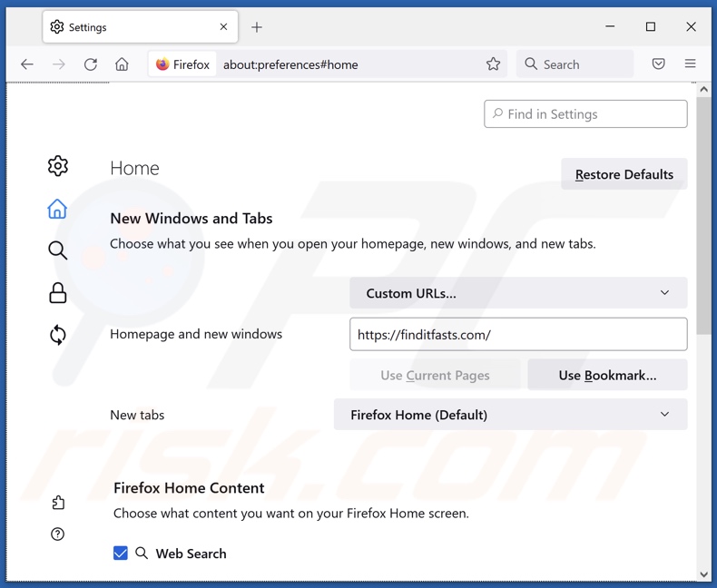
Task: Click the Web Search label text
Action: pyautogui.click(x=191, y=554)
